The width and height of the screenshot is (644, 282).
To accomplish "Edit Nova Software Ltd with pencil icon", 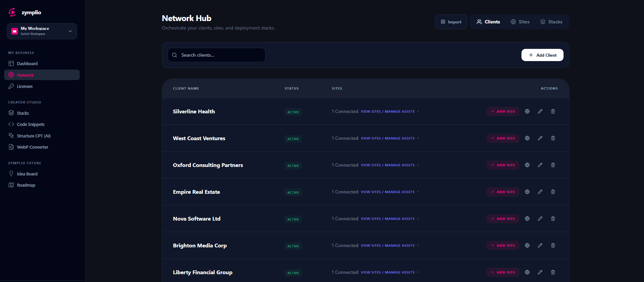I will (540, 219).
